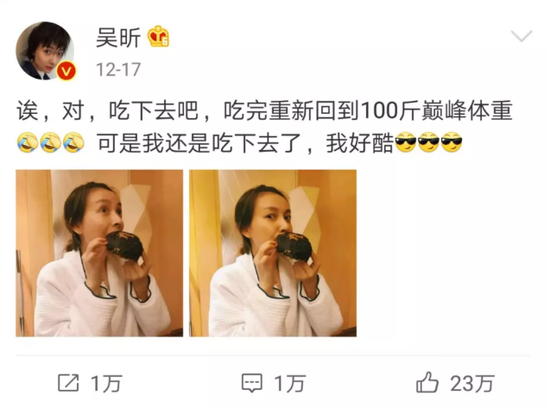550x408 pixels.
Task: Click the repost count 1万
Action: click(x=106, y=383)
